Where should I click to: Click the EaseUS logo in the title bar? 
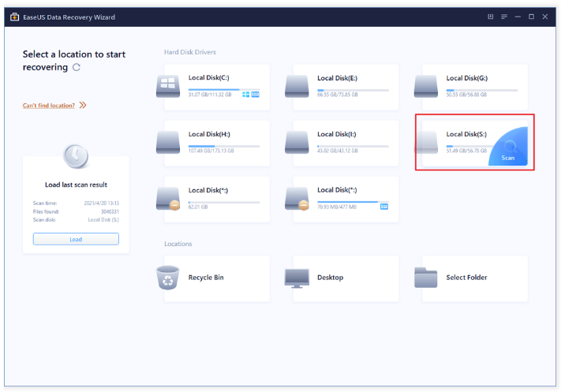point(14,17)
